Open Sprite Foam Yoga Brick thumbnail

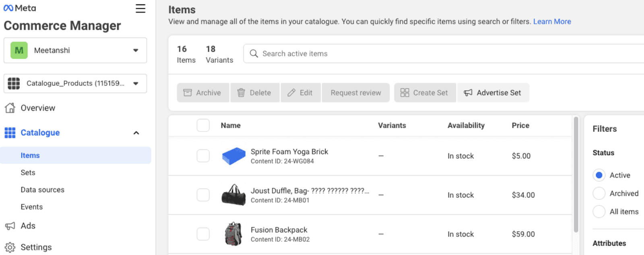[234, 156]
